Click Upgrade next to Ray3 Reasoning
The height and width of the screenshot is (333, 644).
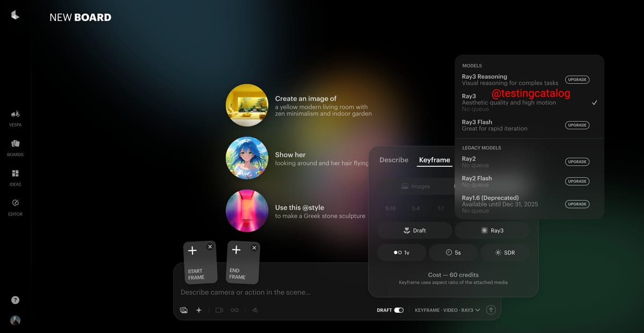click(x=577, y=79)
